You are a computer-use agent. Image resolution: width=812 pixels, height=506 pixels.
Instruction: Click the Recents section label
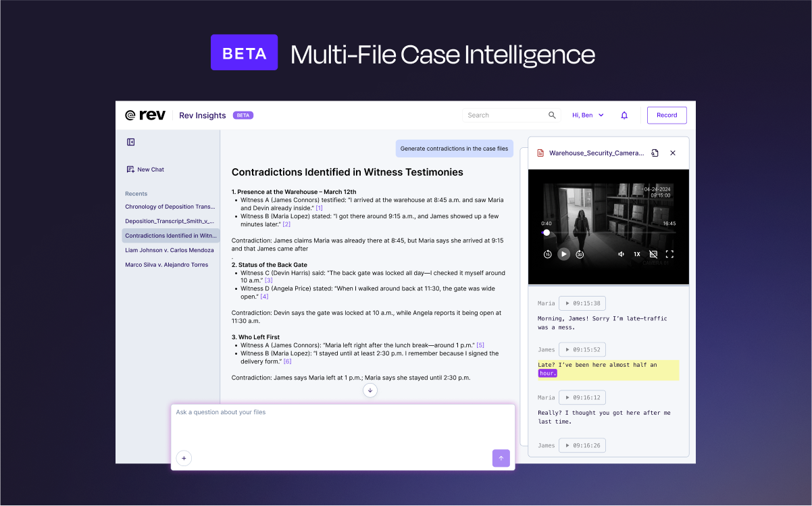[x=136, y=194]
